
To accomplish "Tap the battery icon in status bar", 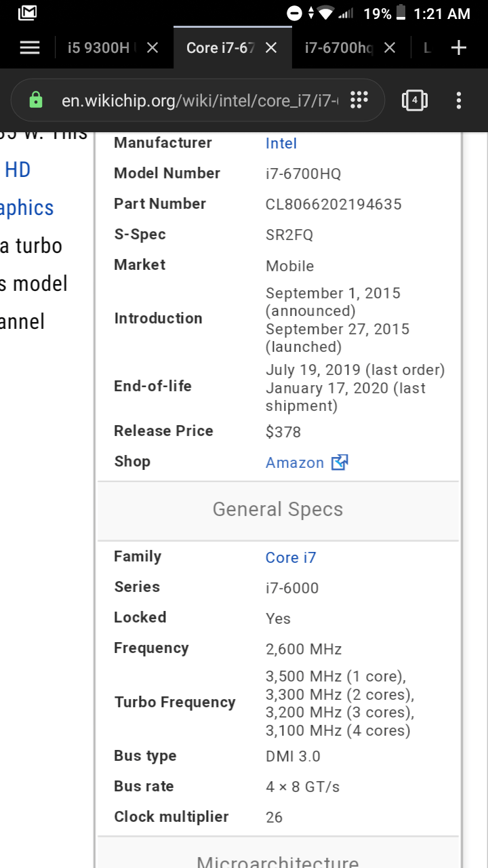I will coord(401,13).
